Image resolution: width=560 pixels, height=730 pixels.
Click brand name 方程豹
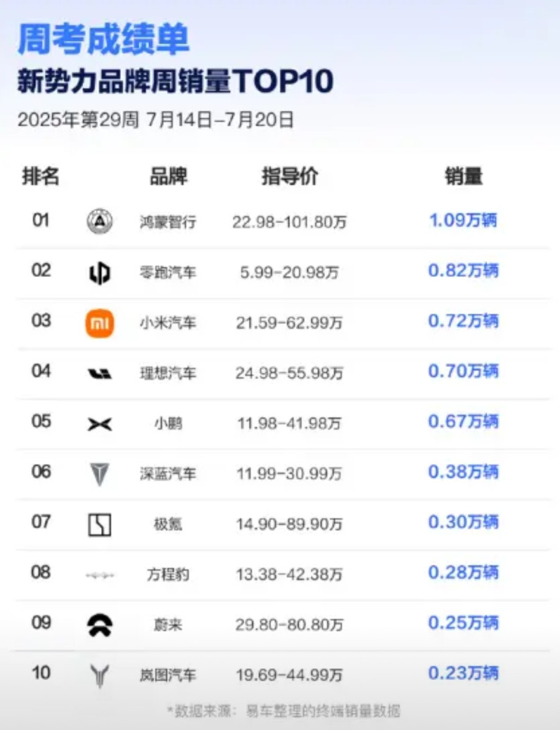[x=168, y=575]
